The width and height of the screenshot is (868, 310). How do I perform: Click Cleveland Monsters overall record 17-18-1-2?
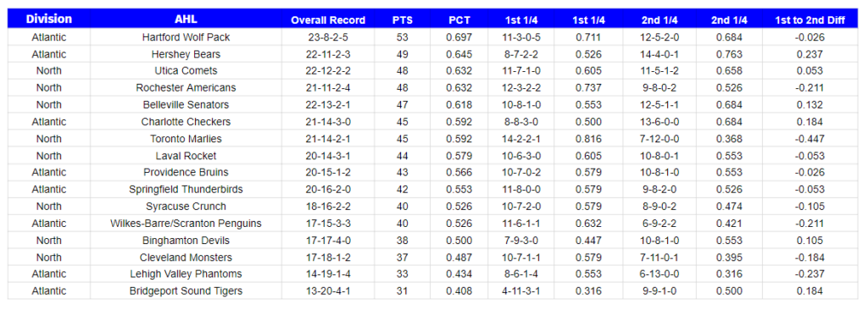(328, 257)
